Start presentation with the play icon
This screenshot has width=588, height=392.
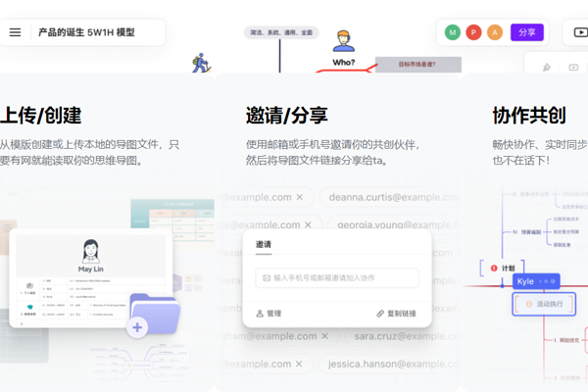pyautogui.click(x=580, y=32)
